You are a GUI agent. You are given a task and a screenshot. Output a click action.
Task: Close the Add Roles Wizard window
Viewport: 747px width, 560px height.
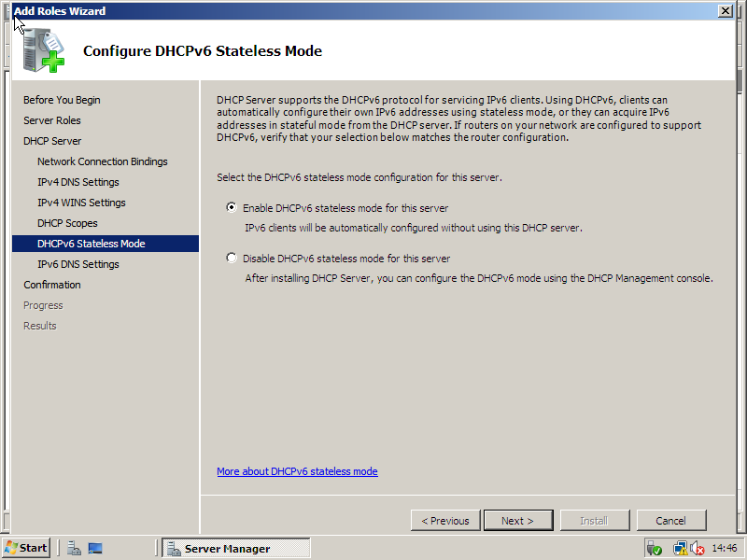[725, 10]
